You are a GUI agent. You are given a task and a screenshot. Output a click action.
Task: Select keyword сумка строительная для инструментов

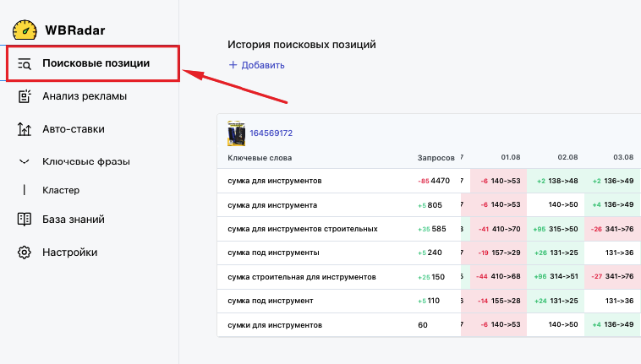pyautogui.click(x=302, y=277)
